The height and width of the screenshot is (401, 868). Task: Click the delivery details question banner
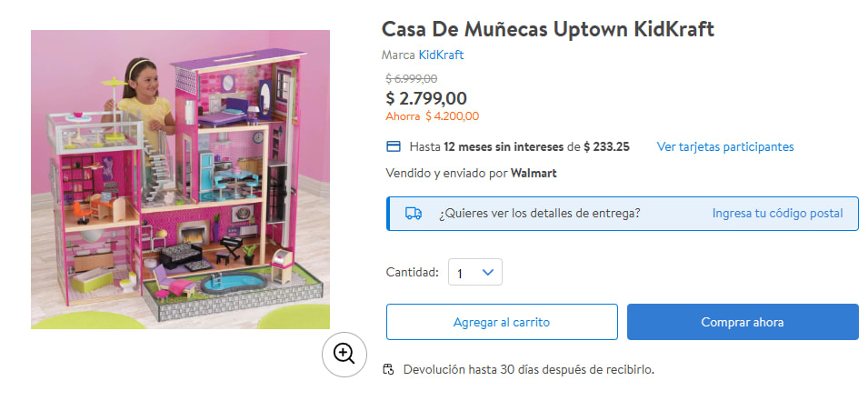[623, 214]
